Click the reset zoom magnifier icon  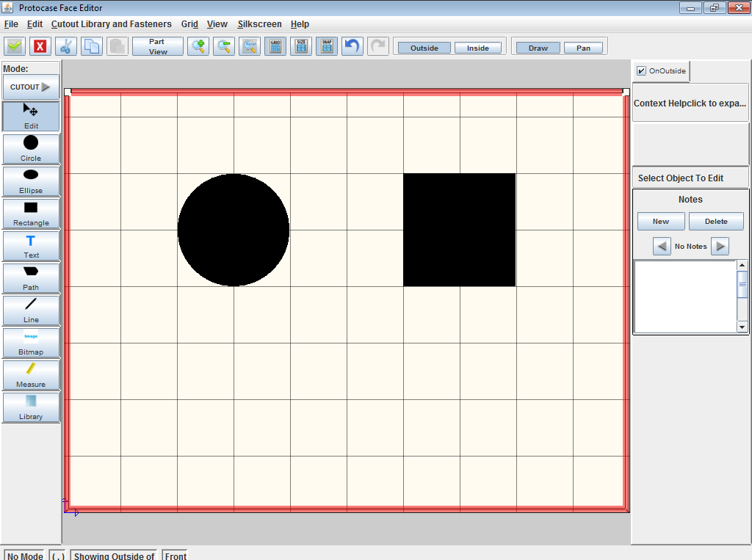(x=250, y=46)
